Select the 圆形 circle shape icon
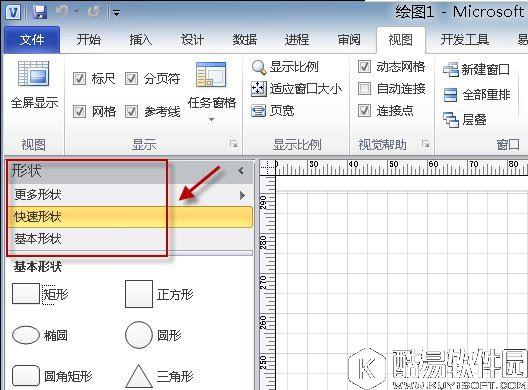528x390 pixels. pyautogui.click(x=139, y=335)
